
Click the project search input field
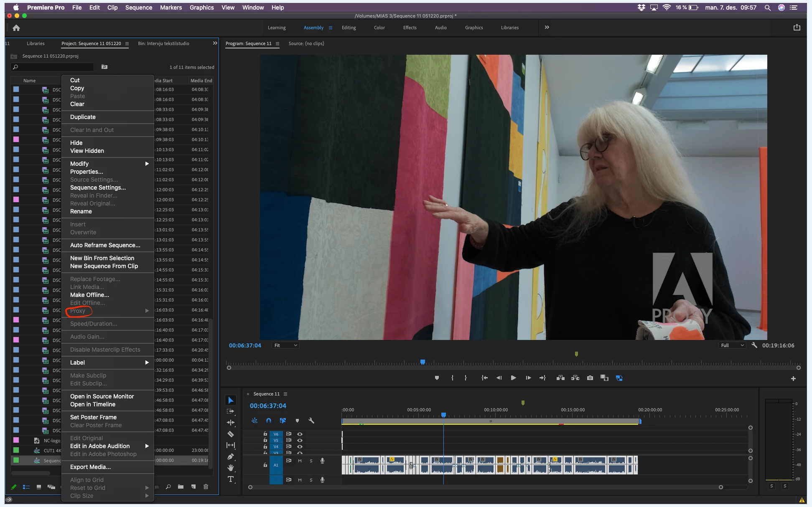(x=52, y=67)
